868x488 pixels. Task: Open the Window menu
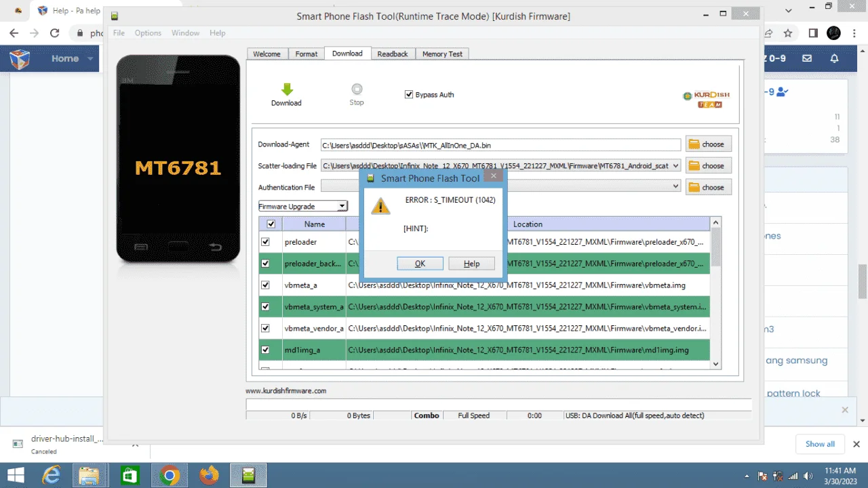coord(185,33)
